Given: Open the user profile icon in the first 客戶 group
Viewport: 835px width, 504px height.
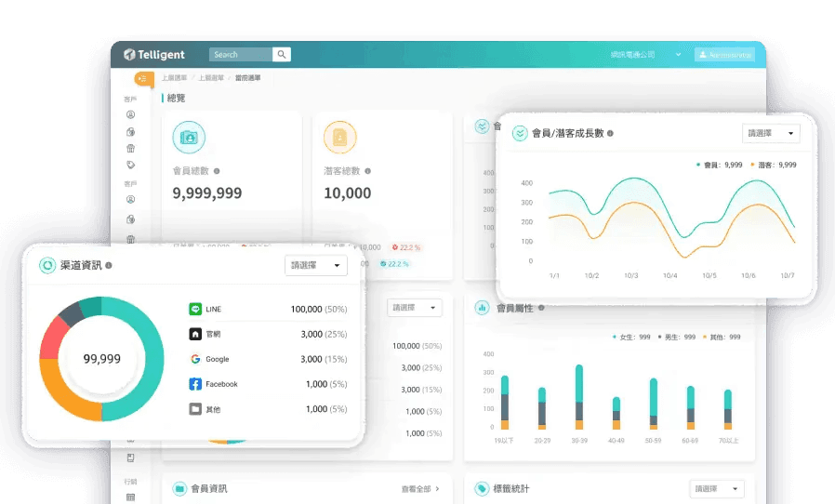Looking at the screenshot, I should [130, 114].
